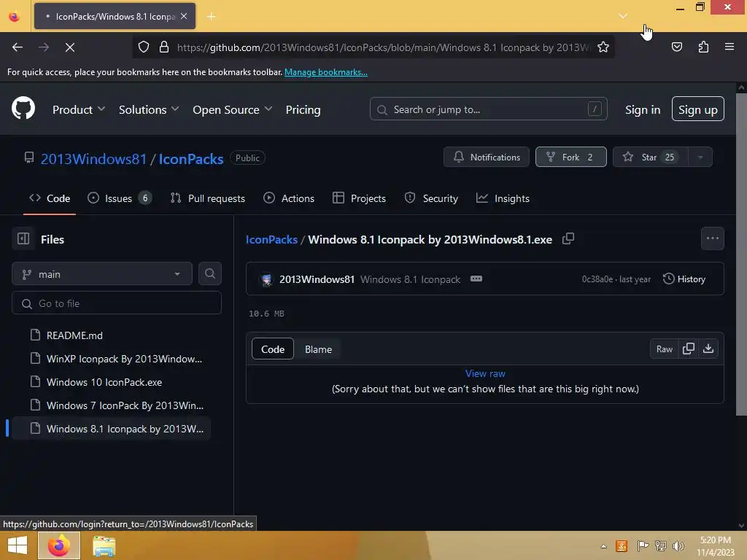Screen dimensions: 747x560
Task: Open the 2013Windows81 owner link
Action: (93, 158)
